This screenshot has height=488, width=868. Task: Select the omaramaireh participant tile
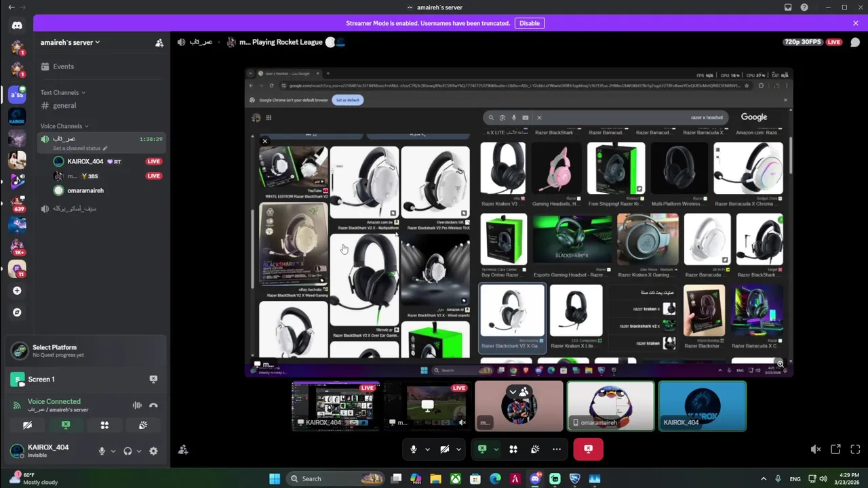610,406
